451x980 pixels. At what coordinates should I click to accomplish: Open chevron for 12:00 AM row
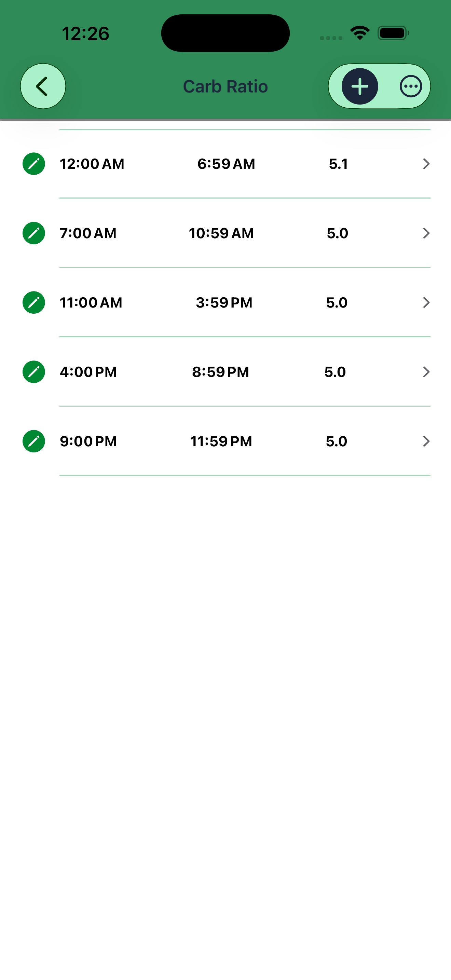pyautogui.click(x=426, y=164)
